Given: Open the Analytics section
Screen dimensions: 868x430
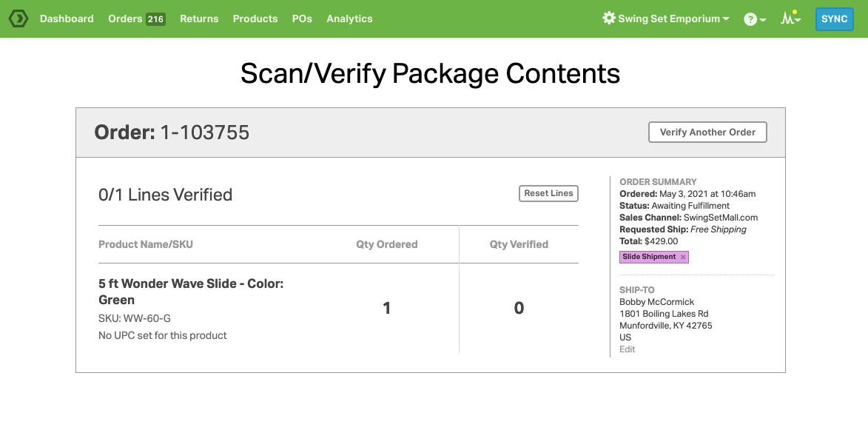Looking at the screenshot, I should [349, 19].
